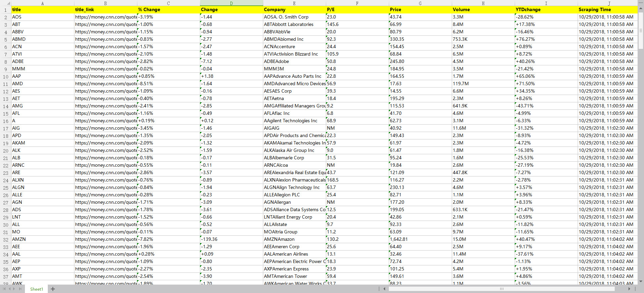This screenshot has height=293, width=644.
Task: Select the 'ADBEAdobe' company cell
Action: (294, 62)
